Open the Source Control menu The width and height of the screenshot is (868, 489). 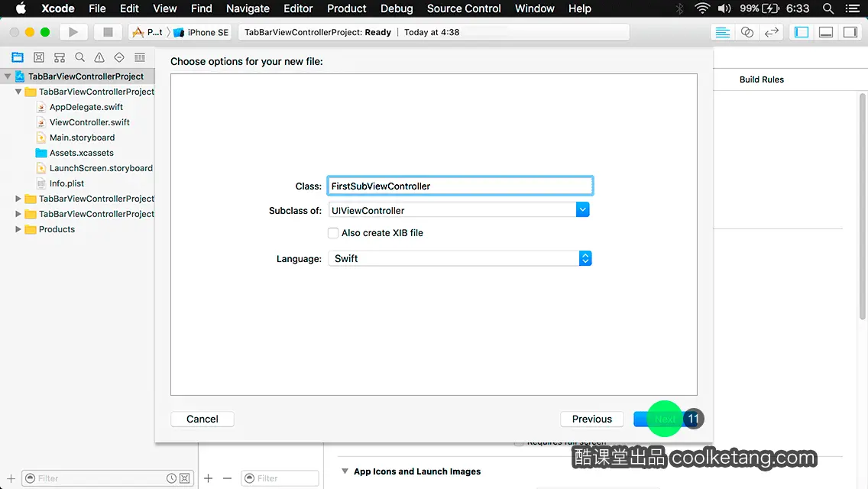click(x=464, y=8)
